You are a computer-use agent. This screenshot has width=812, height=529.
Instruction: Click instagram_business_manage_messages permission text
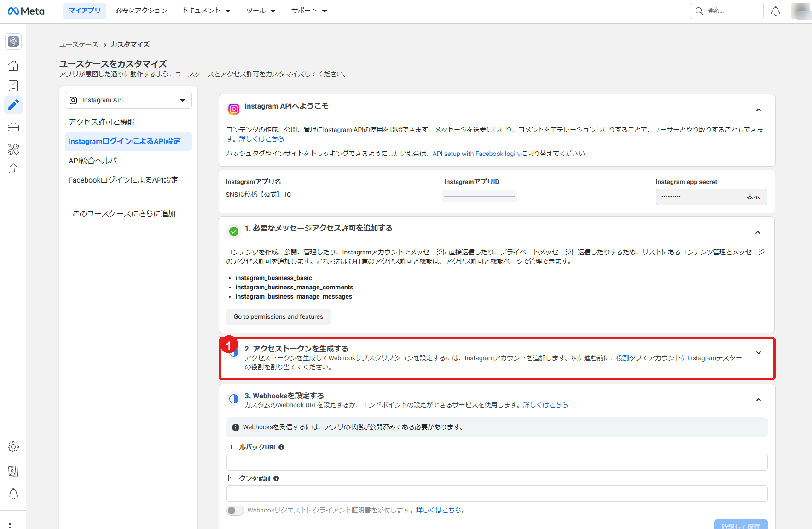(x=294, y=297)
